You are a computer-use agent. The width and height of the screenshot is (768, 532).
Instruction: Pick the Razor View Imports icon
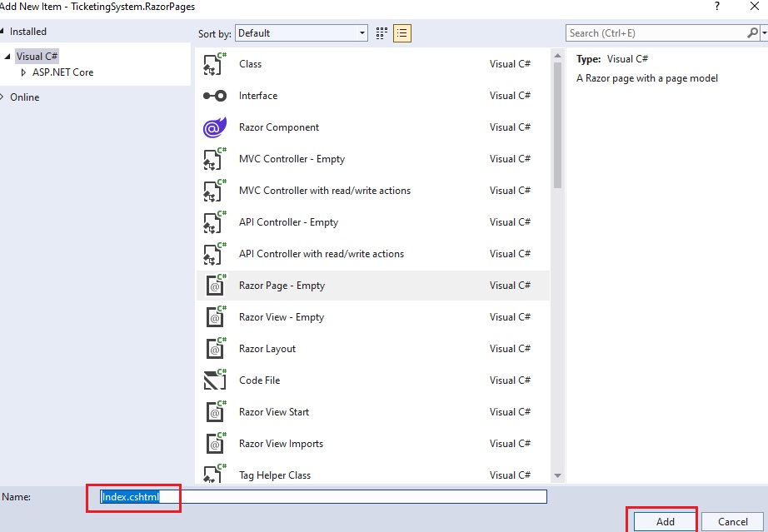215,444
